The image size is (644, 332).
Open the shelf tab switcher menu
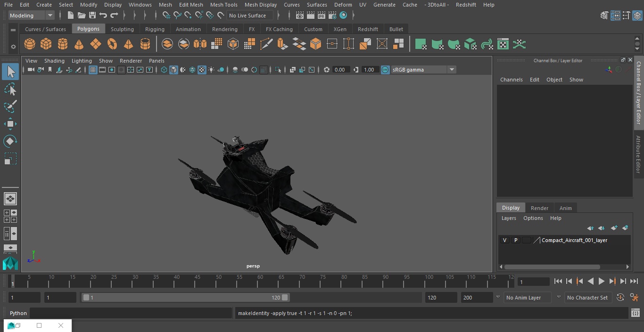coord(13,29)
